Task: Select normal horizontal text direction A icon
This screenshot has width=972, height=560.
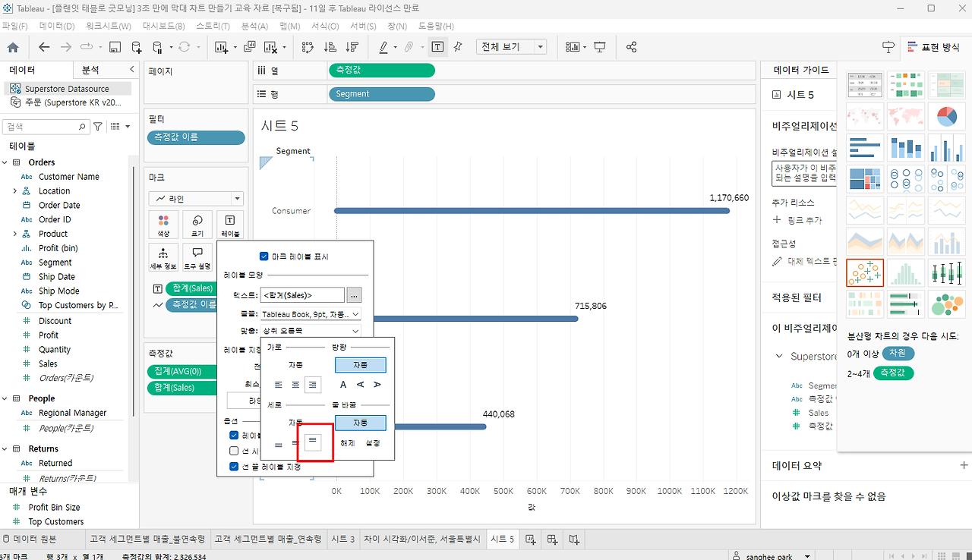Action: (343, 385)
